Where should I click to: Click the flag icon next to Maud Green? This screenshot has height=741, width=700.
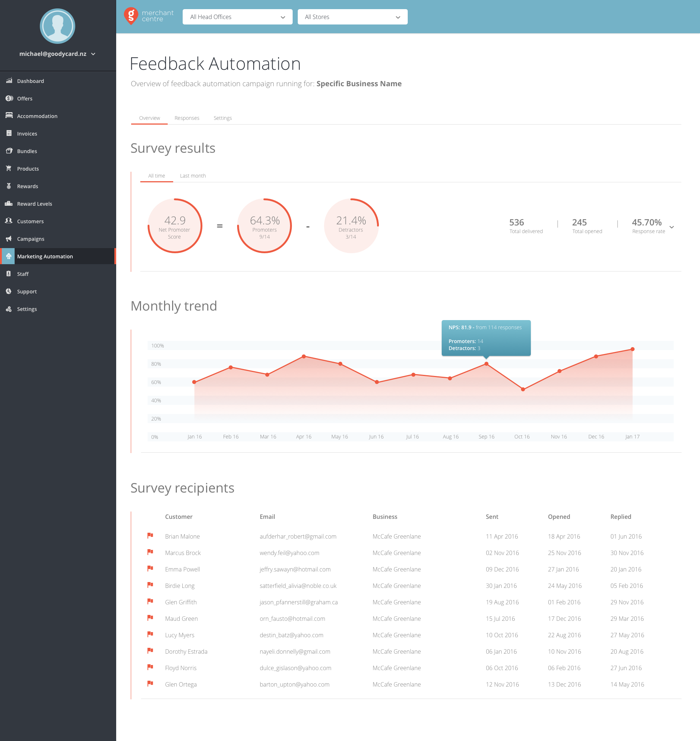coord(151,617)
